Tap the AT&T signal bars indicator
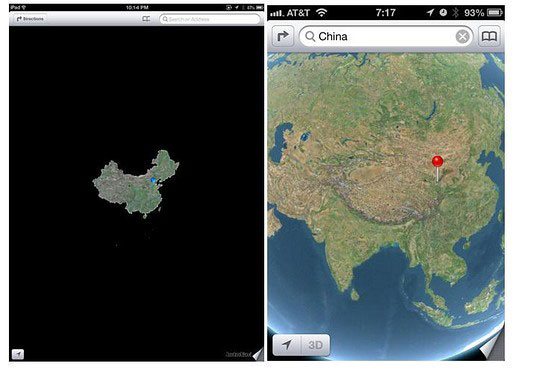Image resolution: width=553 pixels, height=369 pixels. 276,13
